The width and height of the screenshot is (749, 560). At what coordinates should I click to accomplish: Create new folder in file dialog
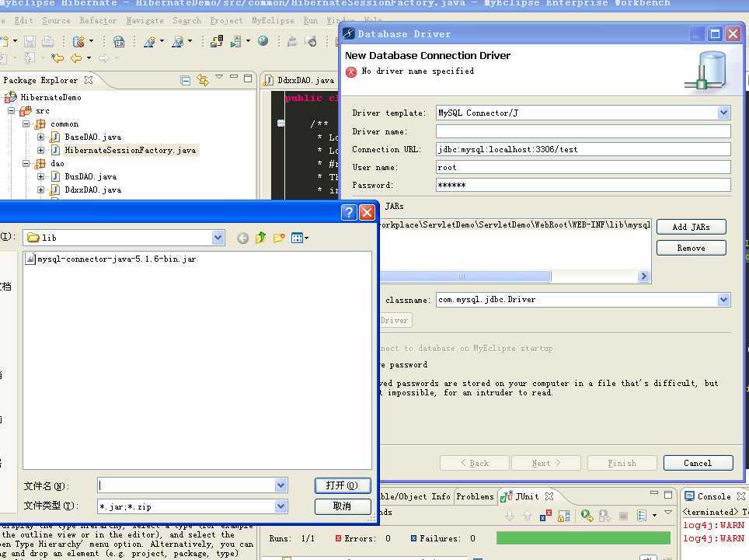[x=279, y=237]
